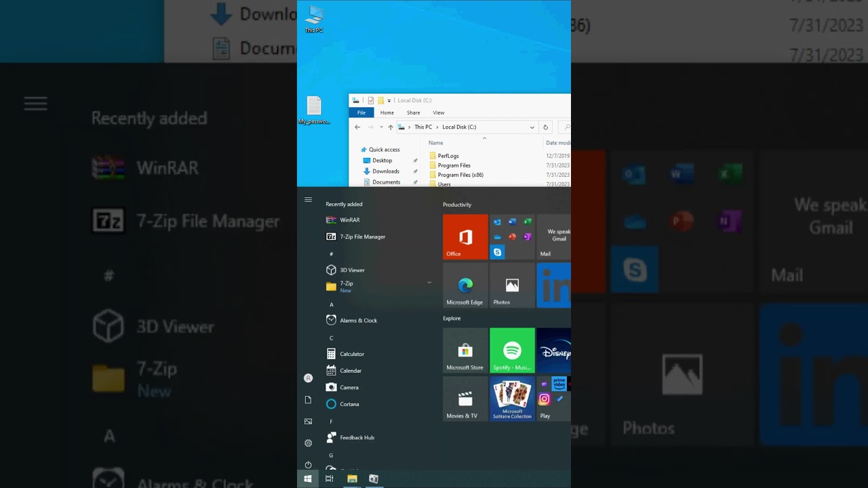Expand the Start menu hamburger button
Viewport: 868px width, 488px height.
[308, 200]
